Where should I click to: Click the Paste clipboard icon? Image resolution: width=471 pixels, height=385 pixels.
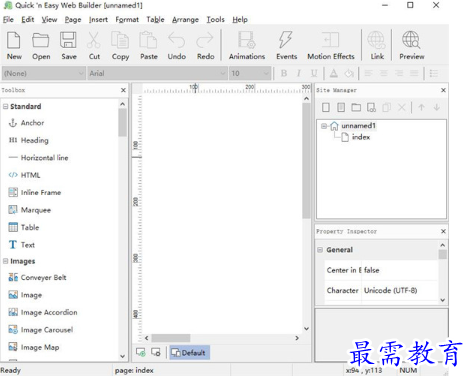click(149, 46)
